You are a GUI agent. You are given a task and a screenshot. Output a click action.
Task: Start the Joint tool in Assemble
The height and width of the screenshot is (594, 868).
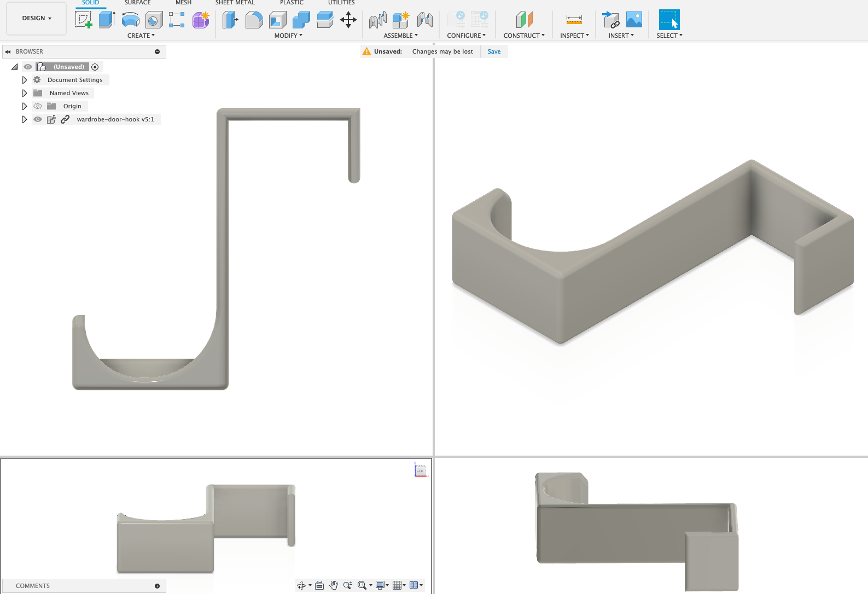click(424, 20)
